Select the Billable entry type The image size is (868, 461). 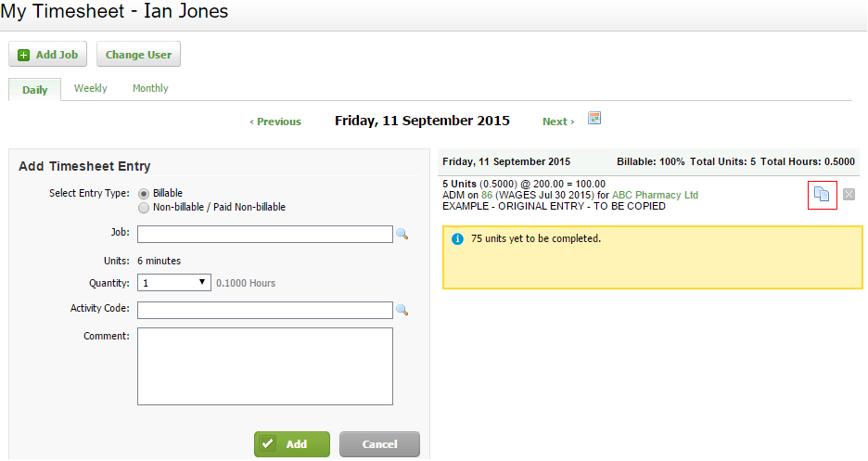coord(144,193)
